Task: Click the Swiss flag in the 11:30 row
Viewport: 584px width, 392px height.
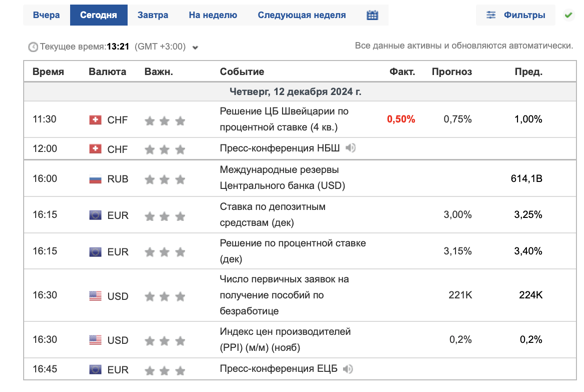Action: point(95,120)
